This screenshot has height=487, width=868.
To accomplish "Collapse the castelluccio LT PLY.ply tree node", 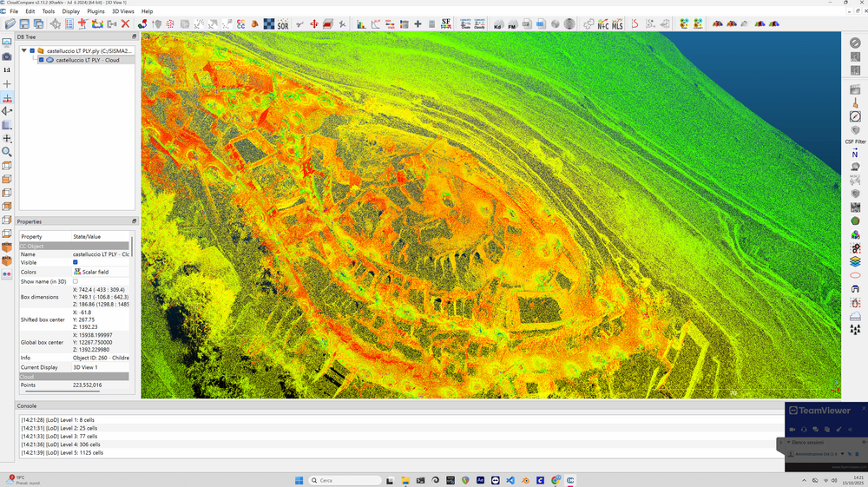I will pyautogui.click(x=24, y=51).
